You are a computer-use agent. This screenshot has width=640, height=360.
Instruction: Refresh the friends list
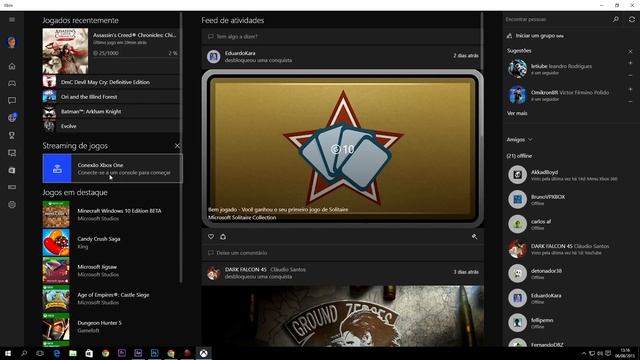[x=631, y=19]
